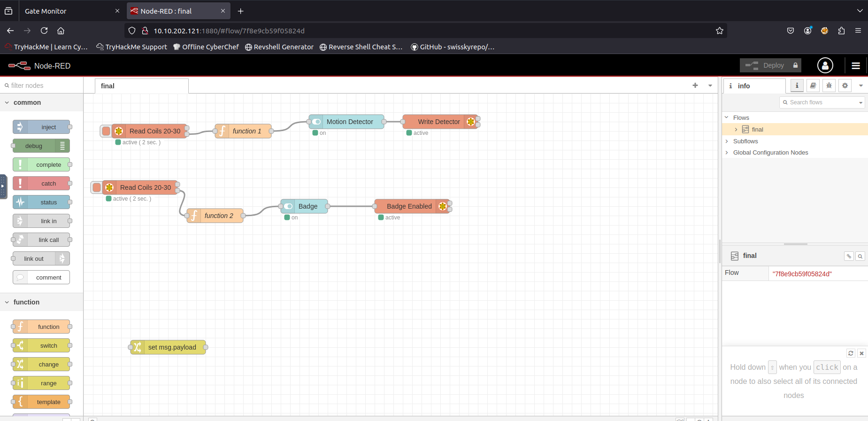Open the Node-RED hamburger main menu
868x421 pixels.
(x=855, y=66)
